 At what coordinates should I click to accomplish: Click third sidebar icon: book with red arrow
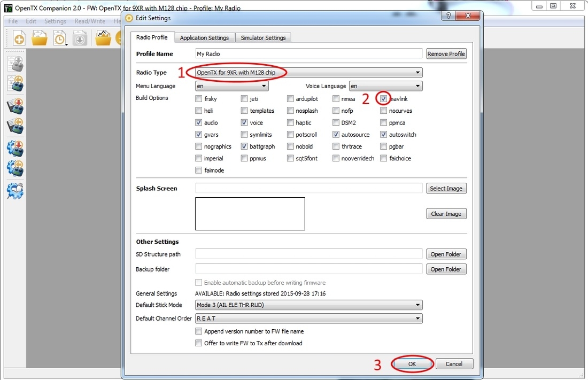(15, 106)
